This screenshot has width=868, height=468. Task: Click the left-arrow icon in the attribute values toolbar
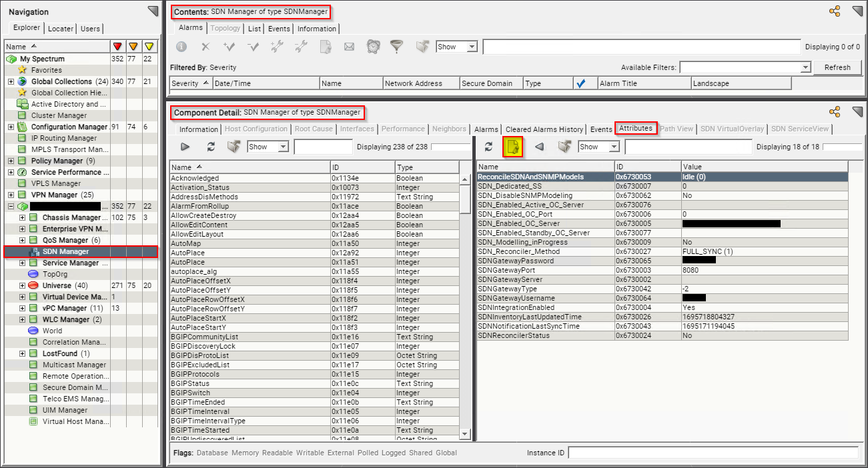(540, 147)
